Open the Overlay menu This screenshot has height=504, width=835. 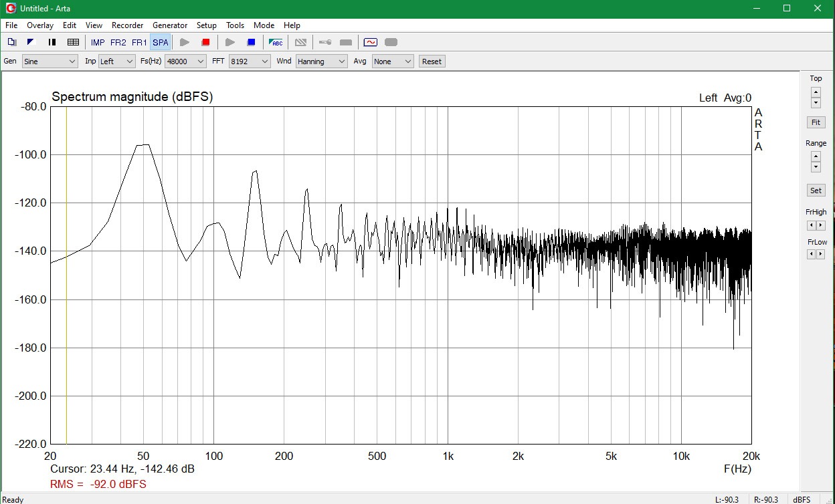click(40, 25)
